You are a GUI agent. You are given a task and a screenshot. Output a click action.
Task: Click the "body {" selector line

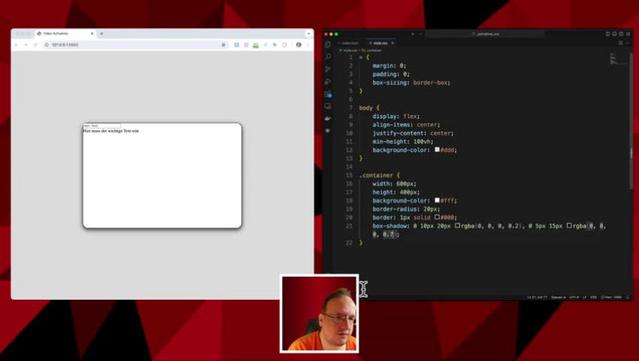(x=369, y=108)
